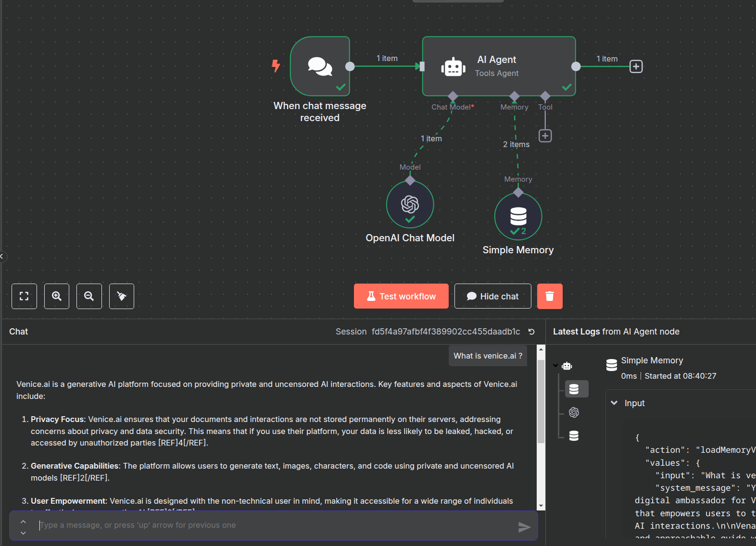Image resolution: width=756 pixels, height=546 pixels.
Task: Select the chat message trigger node
Action: click(x=320, y=66)
